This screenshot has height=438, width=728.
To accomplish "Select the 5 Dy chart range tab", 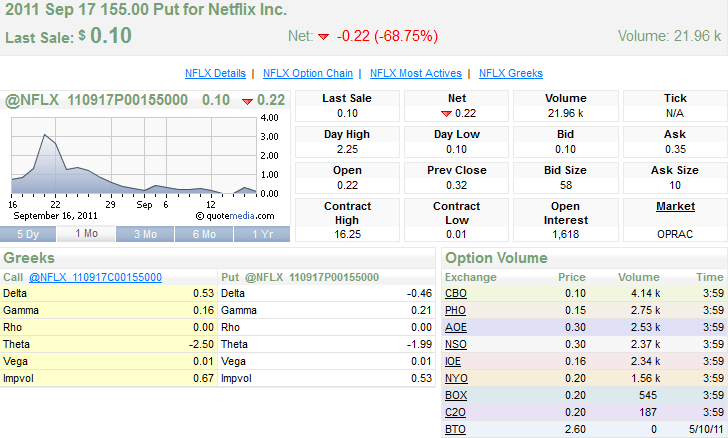I will pos(28,234).
